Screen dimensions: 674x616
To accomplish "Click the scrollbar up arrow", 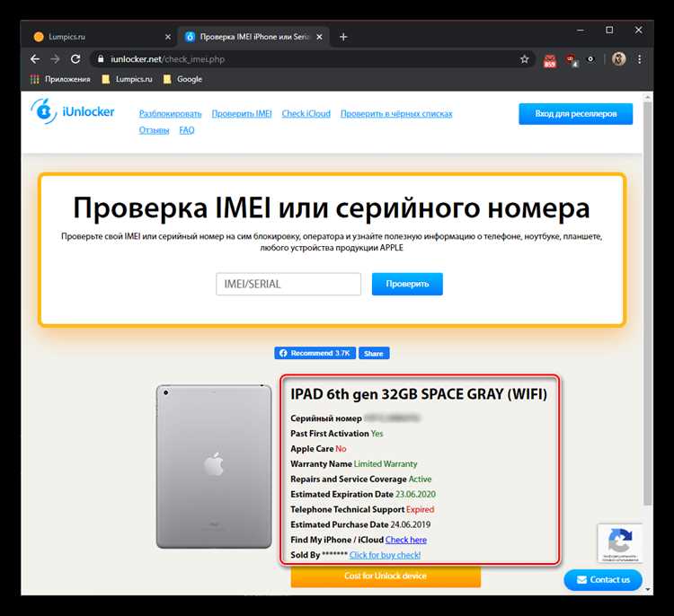I will point(648,98).
